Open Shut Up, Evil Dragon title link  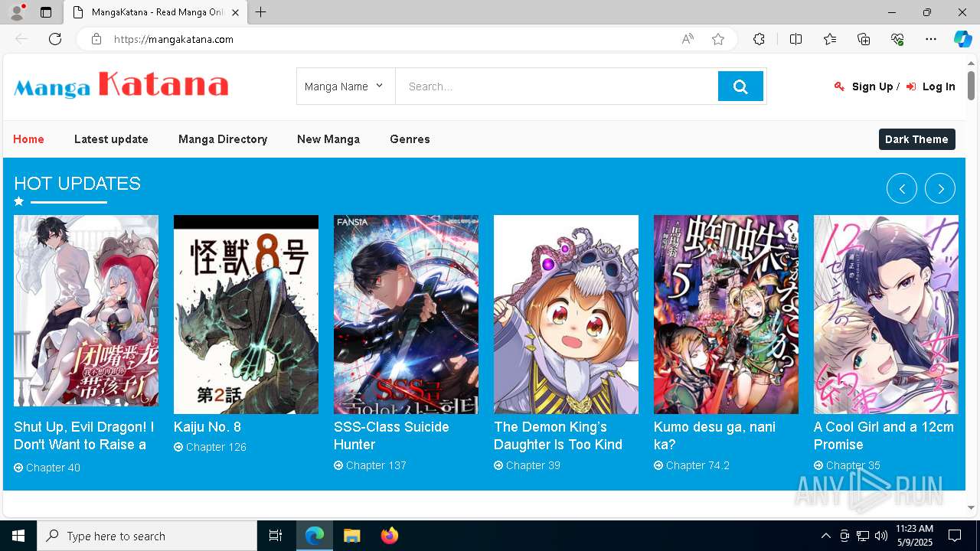pos(83,435)
